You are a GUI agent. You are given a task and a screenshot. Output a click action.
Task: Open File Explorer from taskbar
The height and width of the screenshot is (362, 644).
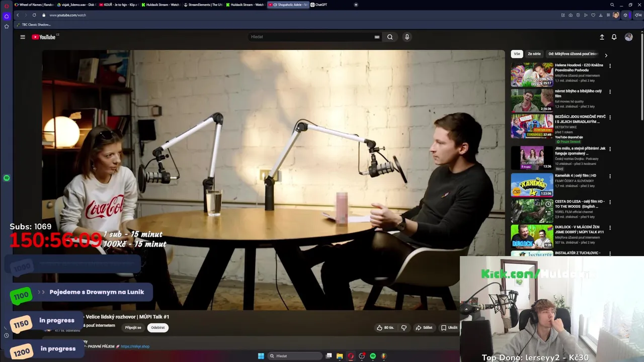coord(340,356)
